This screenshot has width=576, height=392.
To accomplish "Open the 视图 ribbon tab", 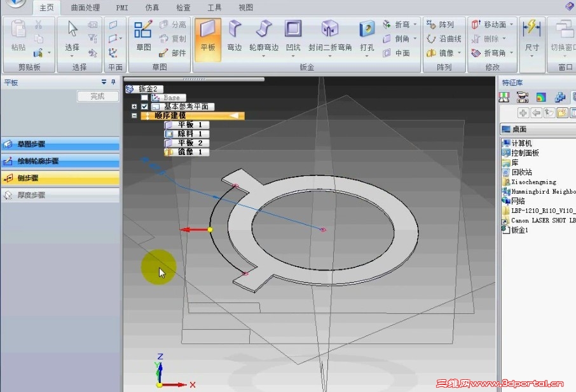I will (246, 8).
